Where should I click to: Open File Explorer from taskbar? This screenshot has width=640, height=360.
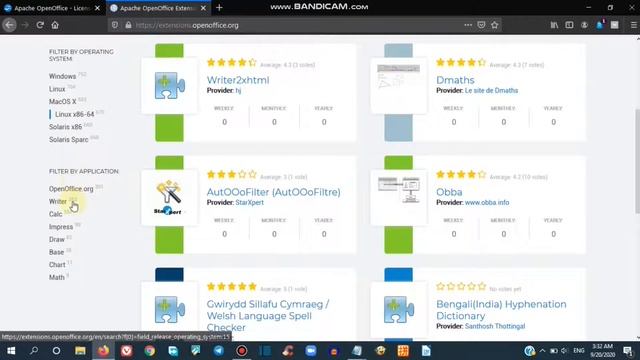click(x=80, y=351)
